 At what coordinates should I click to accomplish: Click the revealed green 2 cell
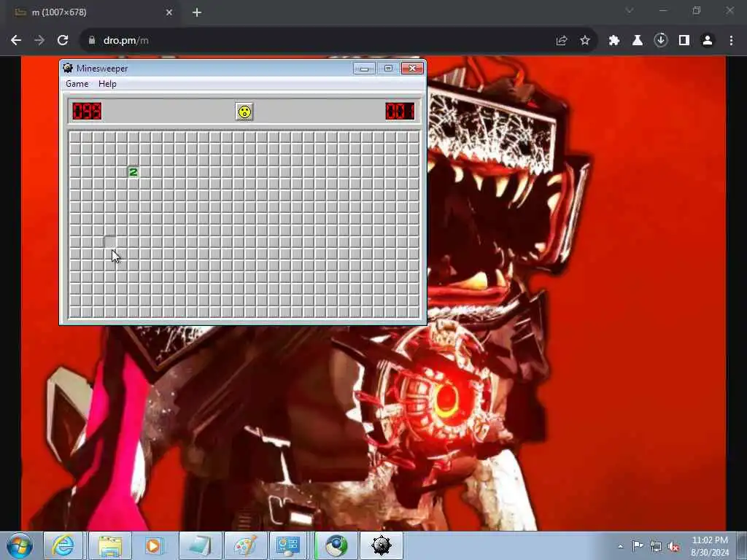(x=133, y=172)
